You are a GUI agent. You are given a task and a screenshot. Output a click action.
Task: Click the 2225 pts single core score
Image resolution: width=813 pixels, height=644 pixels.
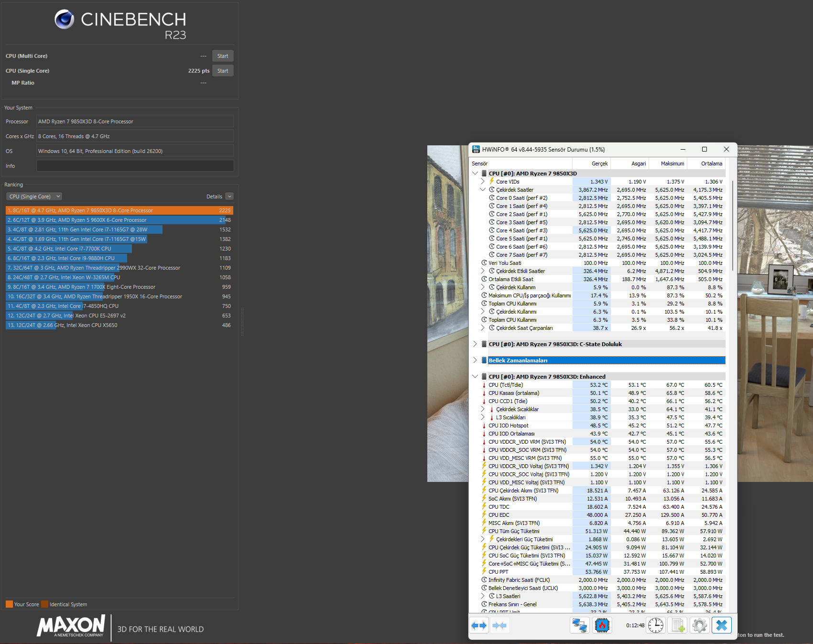click(x=199, y=71)
